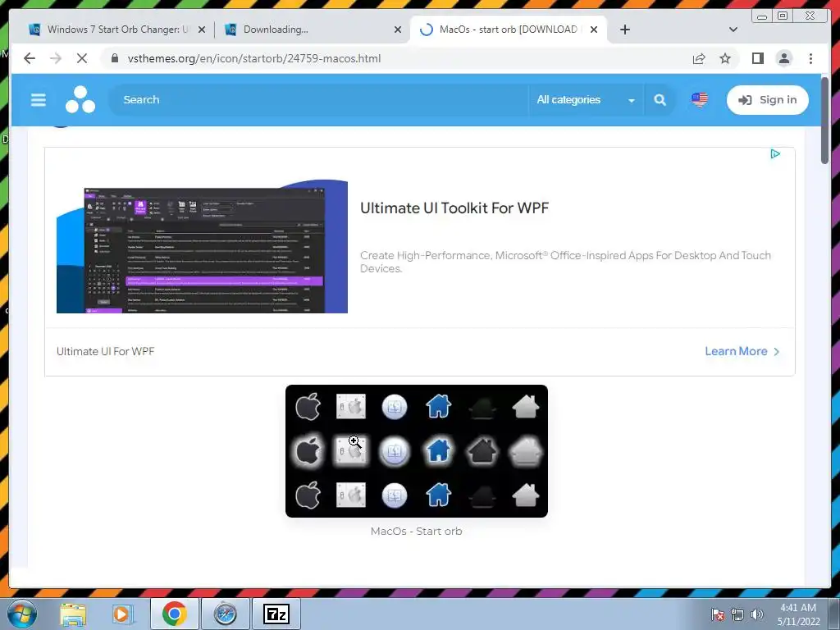Open the hamburger menu on vsthemes site
The image size is (840, 630).
[38, 99]
